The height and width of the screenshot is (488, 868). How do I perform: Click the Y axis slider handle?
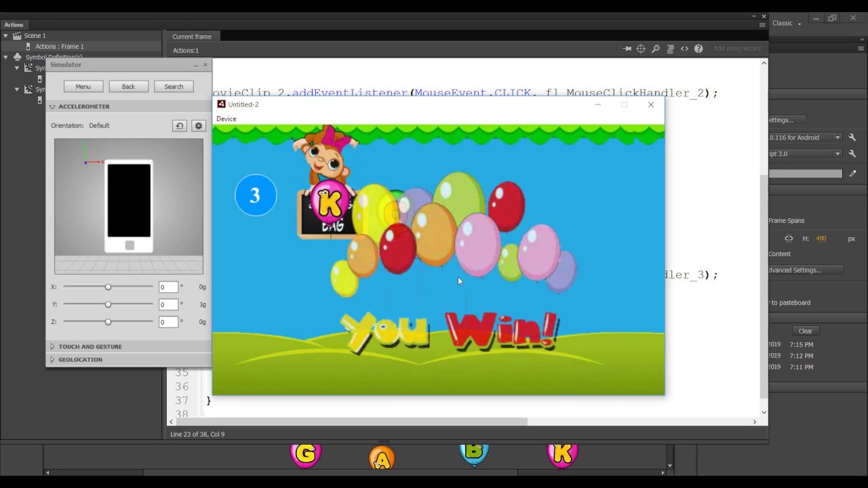click(x=108, y=305)
